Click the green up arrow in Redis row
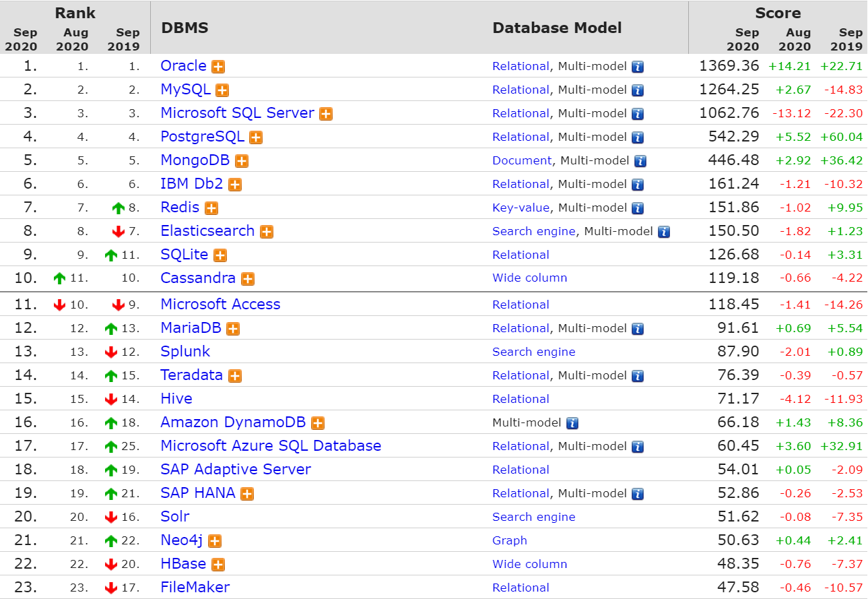The height and width of the screenshot is (599, 868). (x=119, y=208)
